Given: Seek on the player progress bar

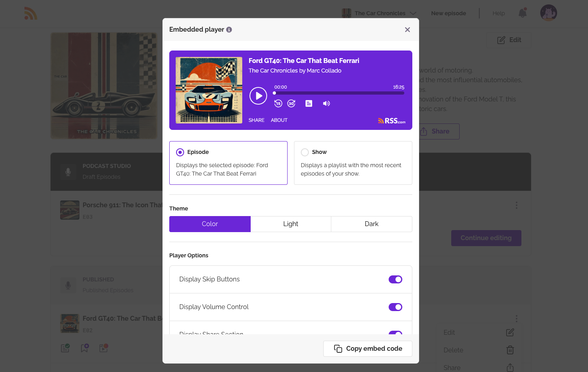Looking at the screenshot, I should [x=339, y=93].
